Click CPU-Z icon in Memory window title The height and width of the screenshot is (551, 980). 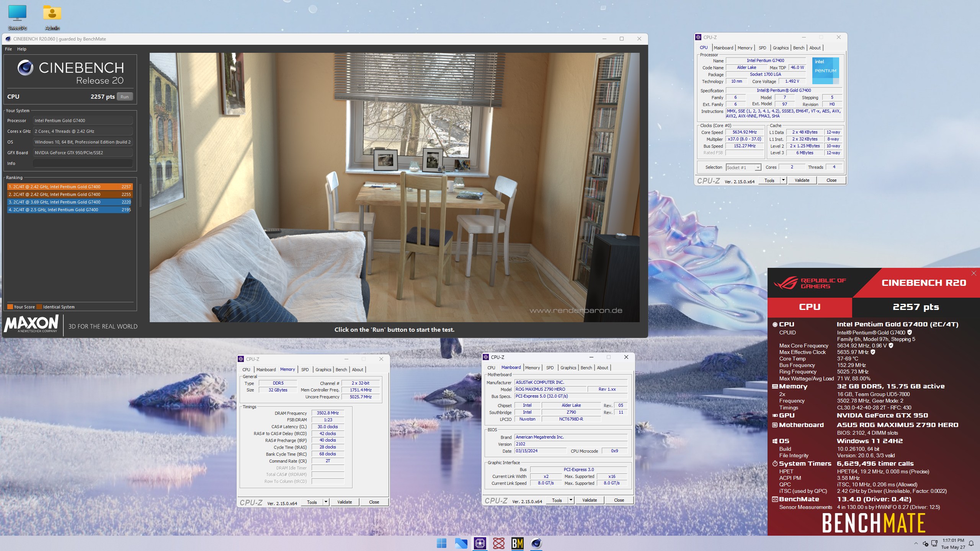(x=241, y=359)
